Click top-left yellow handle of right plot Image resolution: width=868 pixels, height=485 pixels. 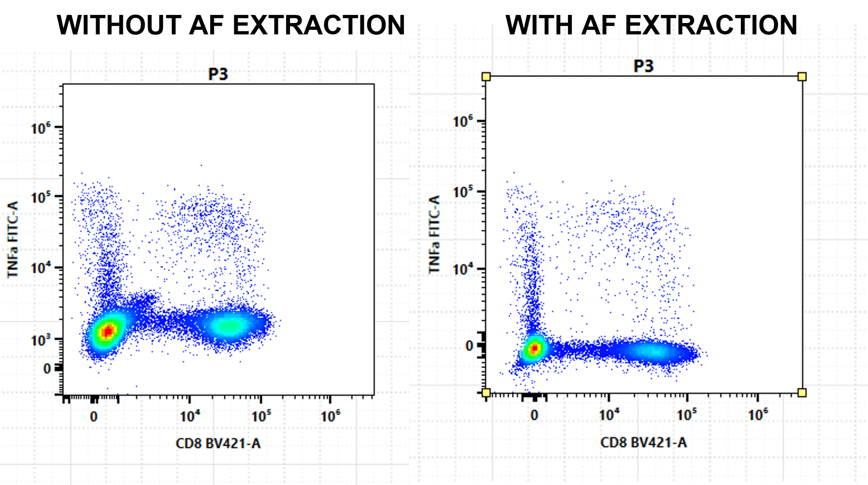click(486, 77)
